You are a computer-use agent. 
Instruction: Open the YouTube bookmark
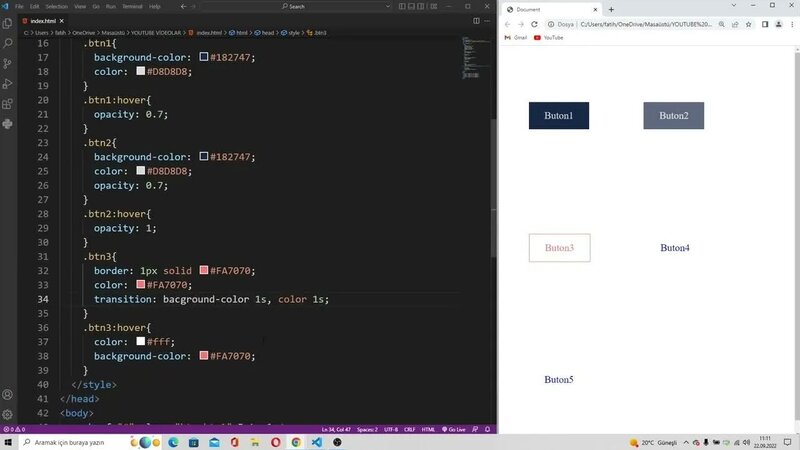point(548,38)
